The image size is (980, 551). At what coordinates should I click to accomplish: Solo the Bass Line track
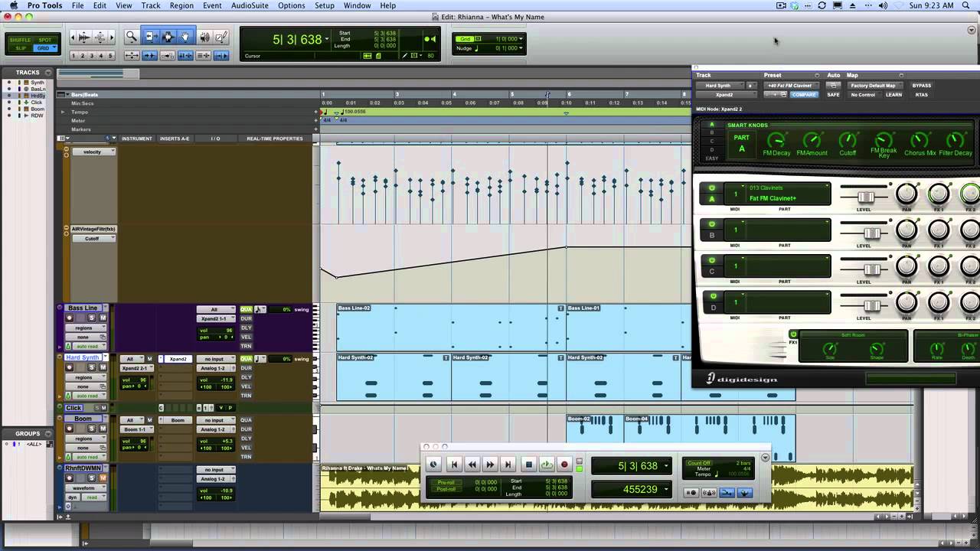tap(92, 318)
